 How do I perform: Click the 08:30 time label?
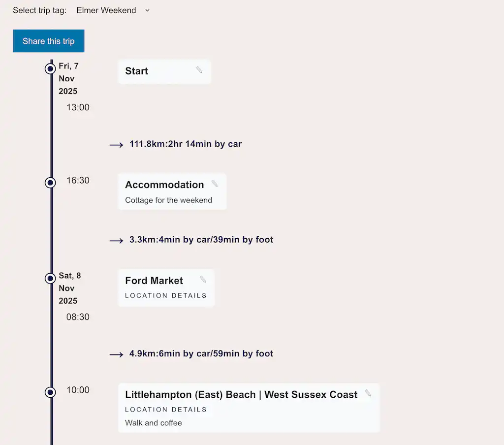click(77, 317)
